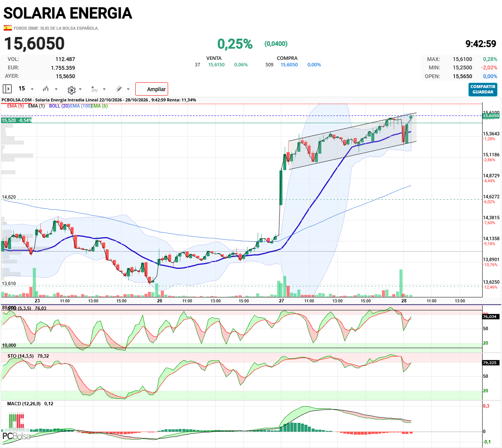Viewport: 502px width, 448px height.
Task: Click the current price tag 15,6050 on axis
Action: [x=491, y=116]
